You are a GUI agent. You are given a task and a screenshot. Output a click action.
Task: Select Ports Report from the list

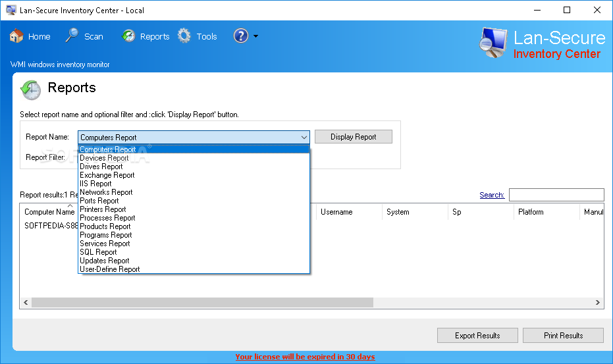pyautogui.click(x=194, y=201)
